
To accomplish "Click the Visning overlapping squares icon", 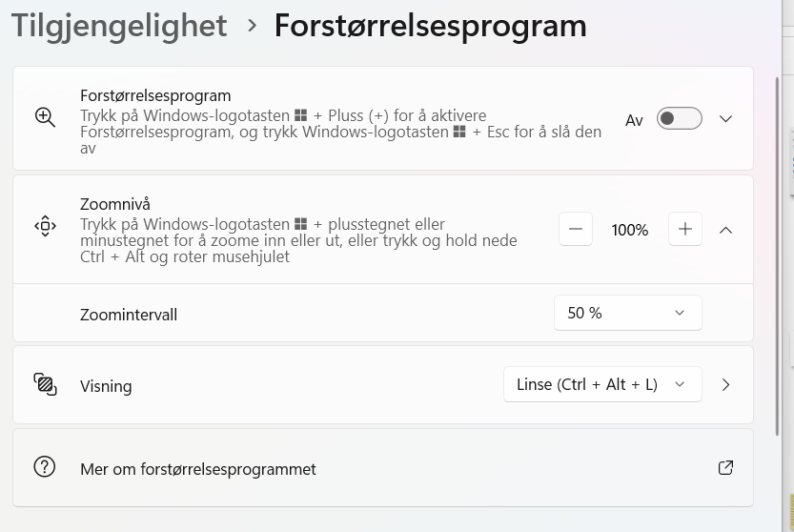I will coord(45,384).
